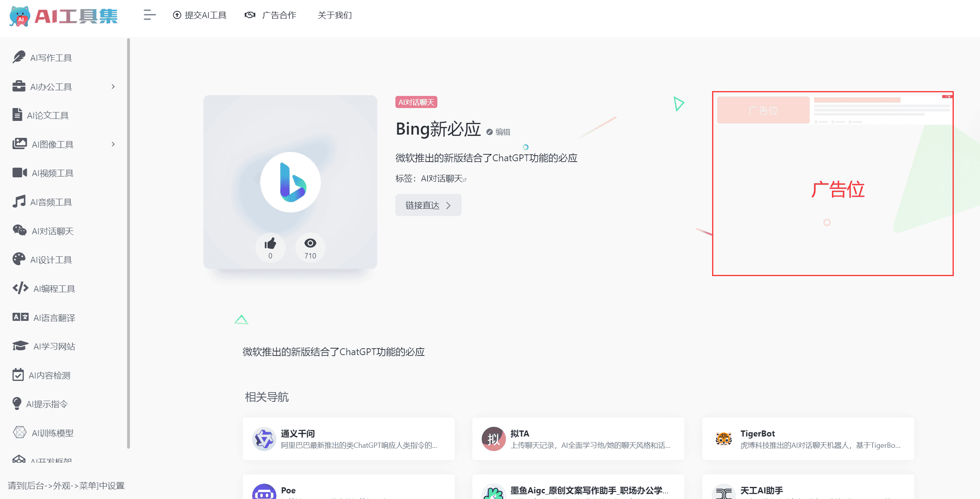Screen dimensions: 980x499
Task: Click the palette icon for AI设计工具
Action: 19,259
